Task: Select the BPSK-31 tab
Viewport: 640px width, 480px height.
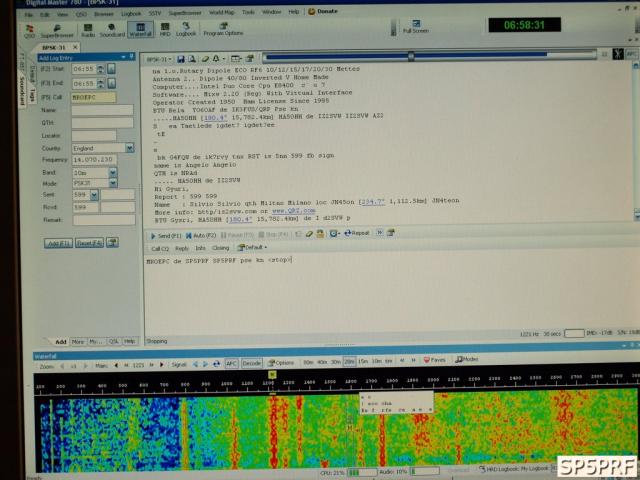Action: [54, 48]
